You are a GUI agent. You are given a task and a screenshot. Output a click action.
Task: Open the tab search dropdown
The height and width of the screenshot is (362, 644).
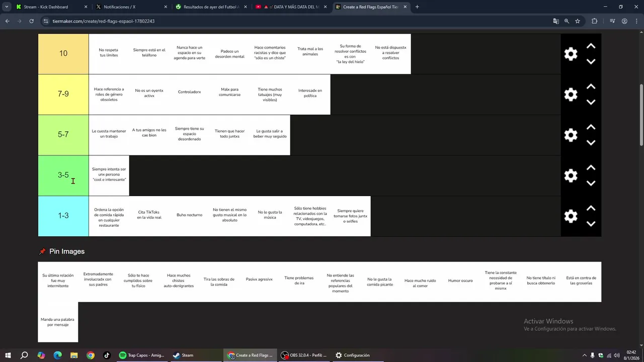click(7, 7)
